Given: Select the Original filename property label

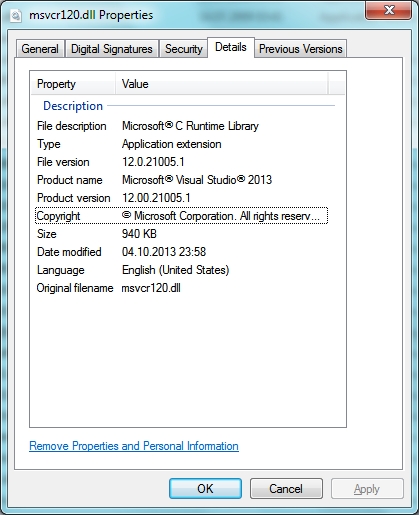Looking at the screenshot, I should [x=75, y=288].
